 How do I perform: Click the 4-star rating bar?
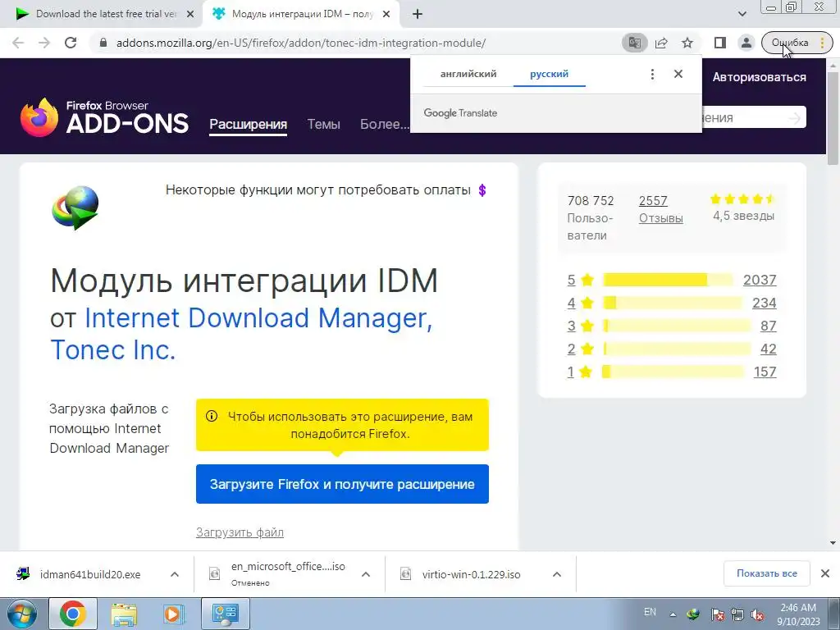pos(673,303)
